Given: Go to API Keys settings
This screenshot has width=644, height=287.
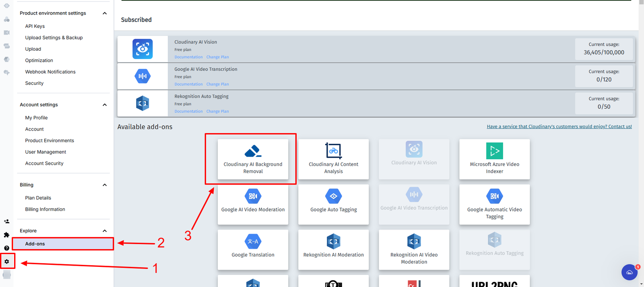Looking at the screenshot, I should (35, 26).
